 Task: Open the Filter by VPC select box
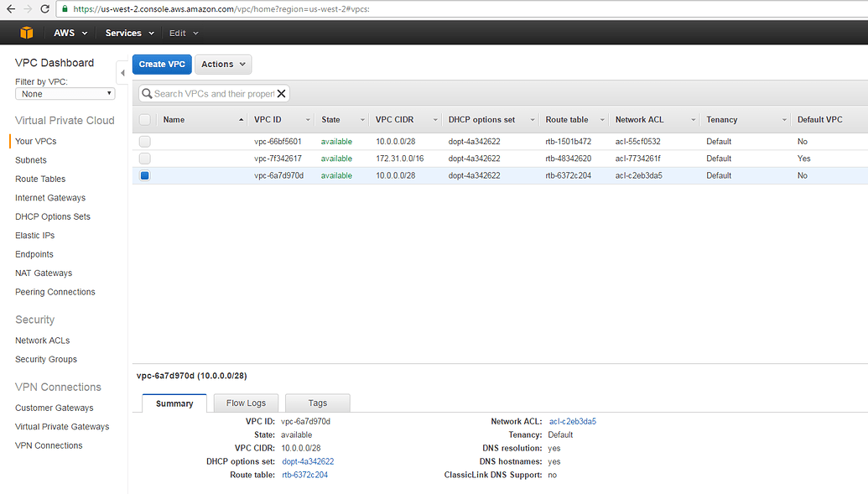(x=65, y=94)
